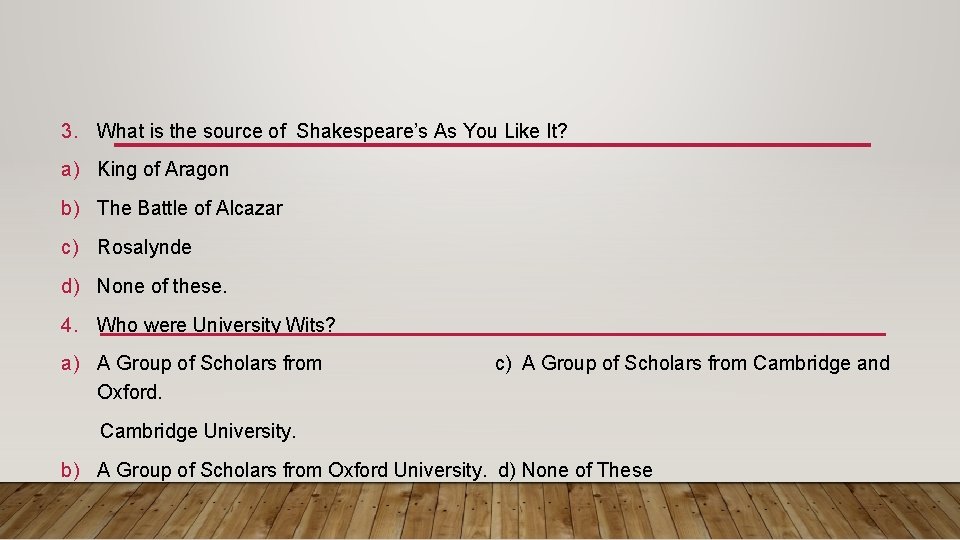The image size is (960, 540).
Task: Pick None of these under question 3
Action: point(162,286)
